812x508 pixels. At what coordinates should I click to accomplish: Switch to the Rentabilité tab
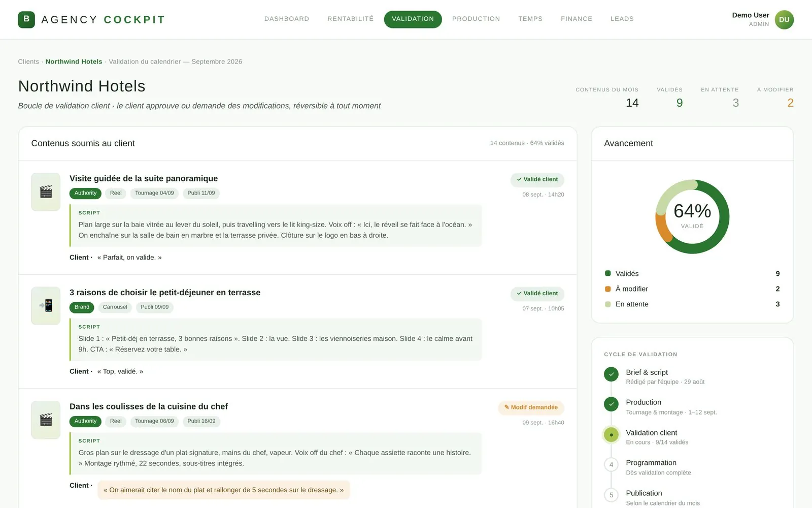pyautogui.click(x=351, y=19)
